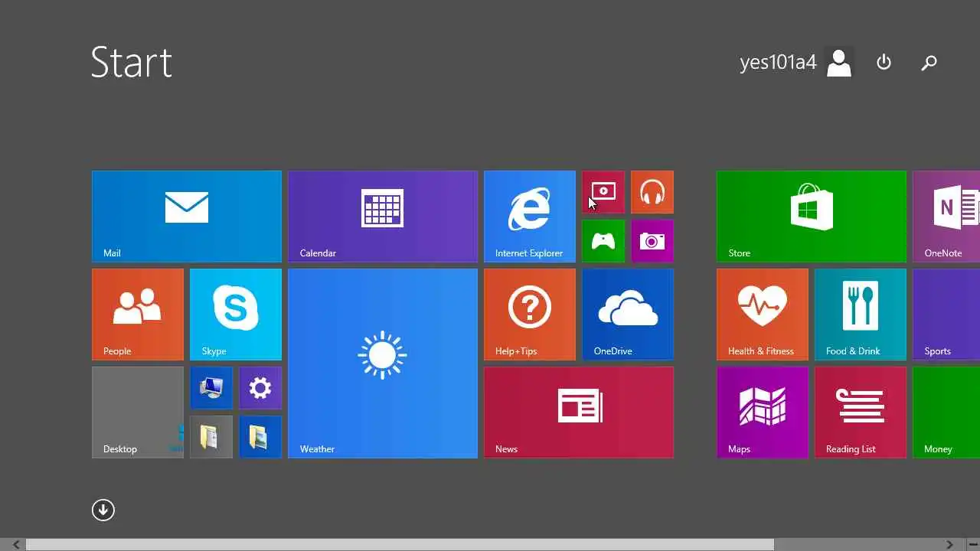Open the Mail tile

point(187,217)
